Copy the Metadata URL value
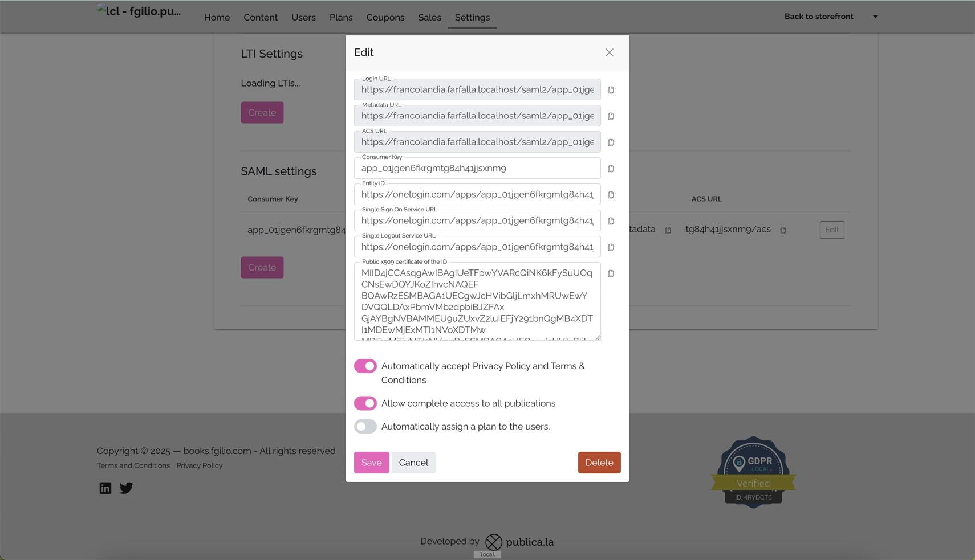Viewport: 975px width, 560px height. coord(611,116)
